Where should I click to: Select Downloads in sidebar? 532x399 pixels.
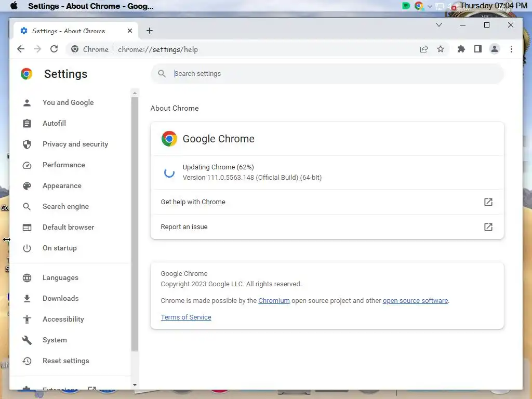point(61,299)
